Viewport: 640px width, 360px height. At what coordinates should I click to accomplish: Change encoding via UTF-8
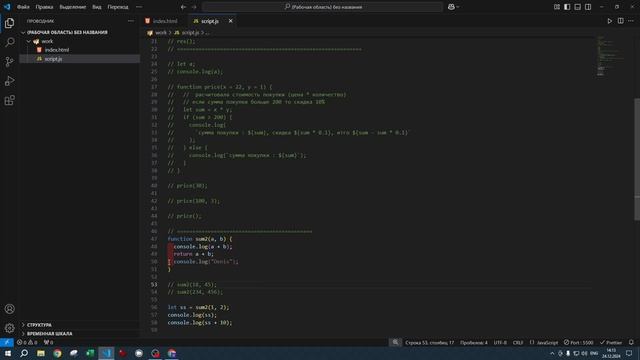click(500, 342)
